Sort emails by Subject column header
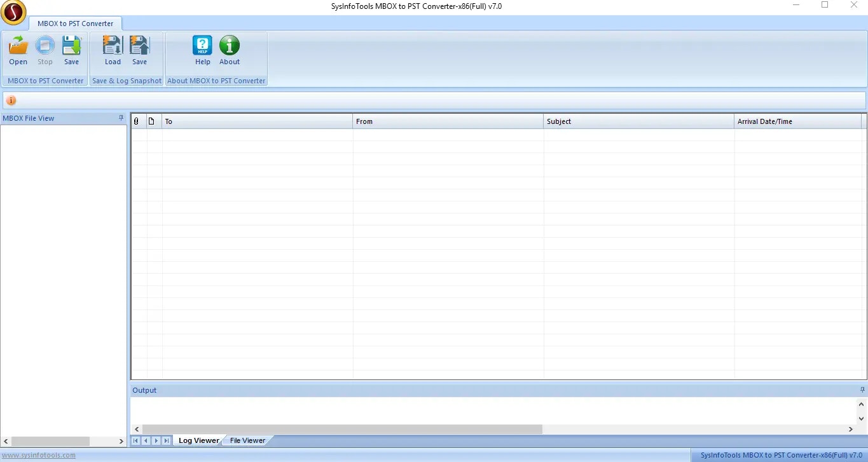 pyautogui.click(x=639, y=121)
